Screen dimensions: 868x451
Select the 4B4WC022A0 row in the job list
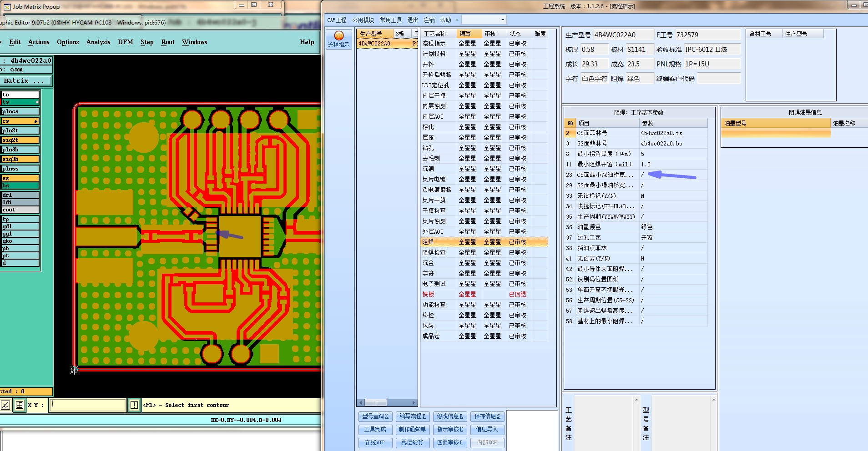[387, 44]
